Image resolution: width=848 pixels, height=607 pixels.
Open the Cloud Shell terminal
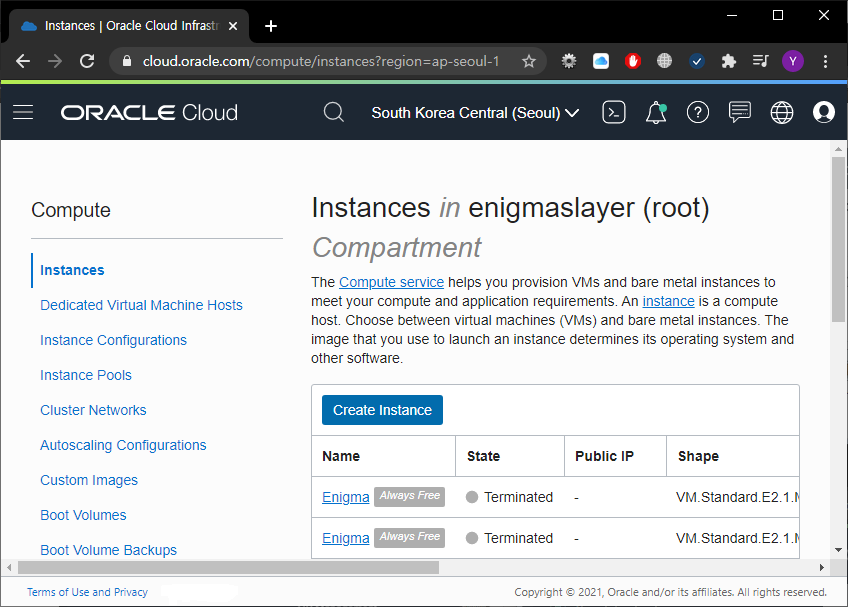pyautogui.click(x=614, y=112)
